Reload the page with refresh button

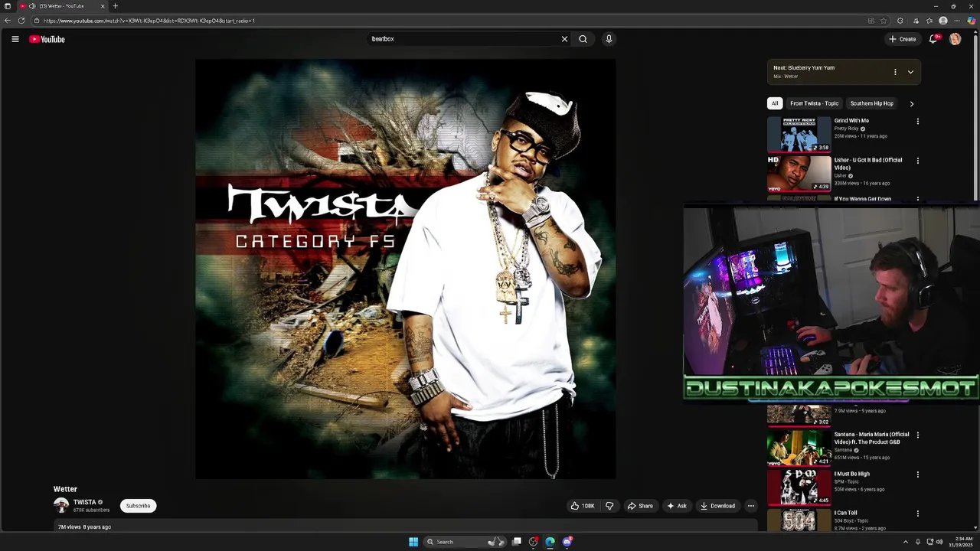(21, 21)
